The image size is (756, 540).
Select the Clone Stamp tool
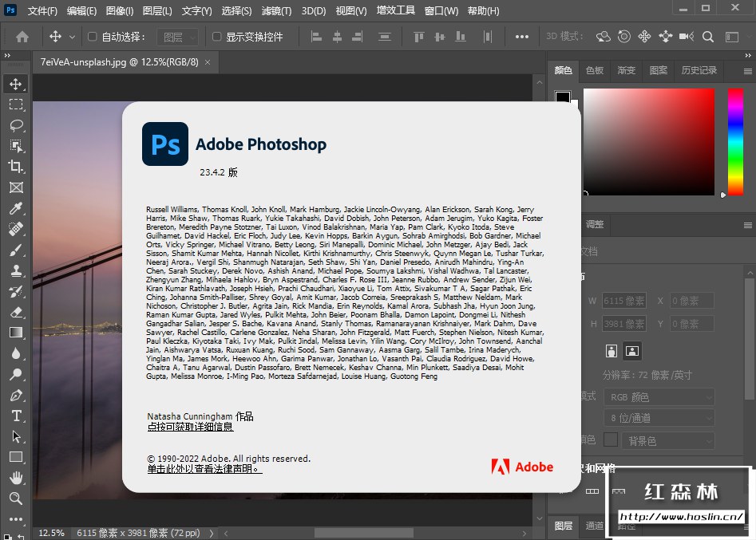click(16, 270)
